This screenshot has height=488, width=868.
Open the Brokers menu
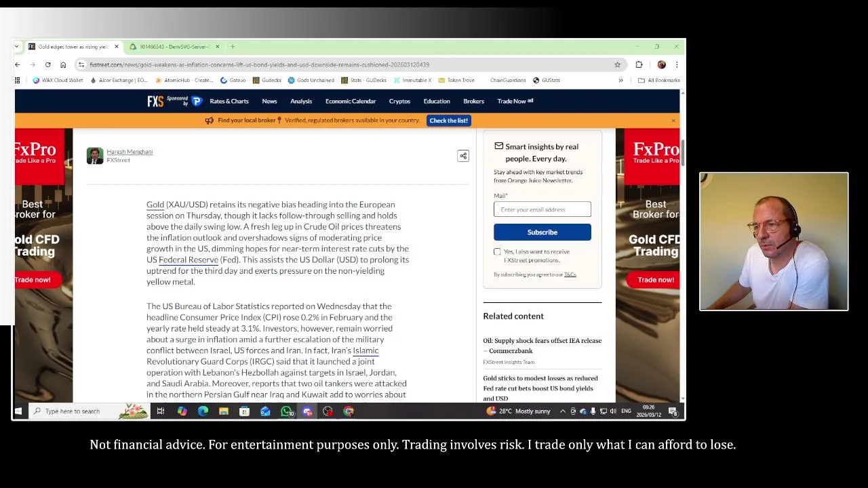tap(473, 101)
